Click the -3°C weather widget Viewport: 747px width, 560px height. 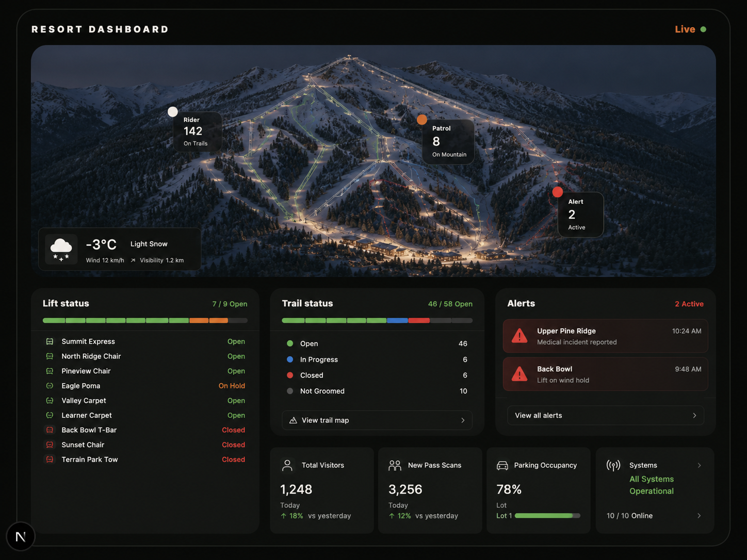click(120, 249)
